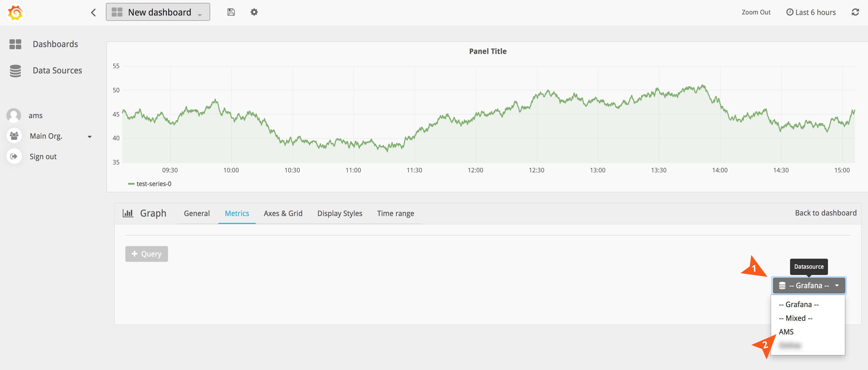Viewport: 868px width, 370px height.
Task: Open the Display Styles tab
Action: [339, 213]
